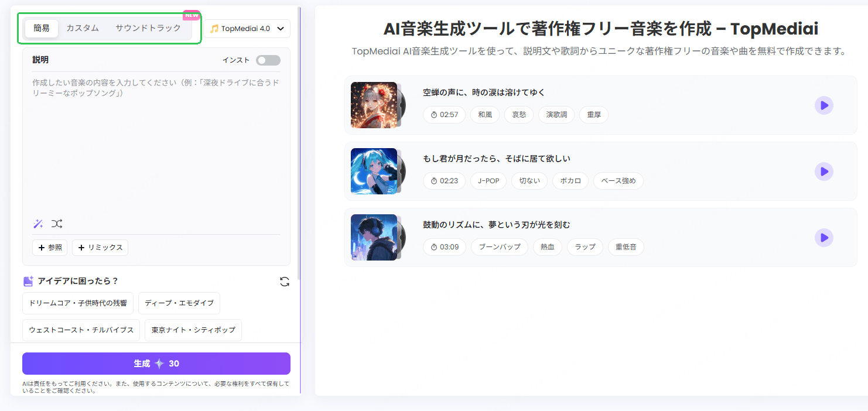Select 東京ナイト・シティポップ idea chip
Screen dimensions: 868x411
tap(193, 330)
